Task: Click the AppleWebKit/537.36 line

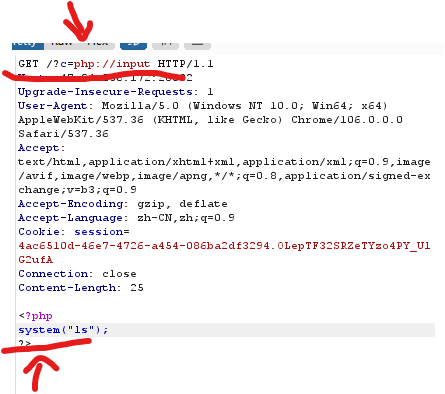Action: click(210, 120)
